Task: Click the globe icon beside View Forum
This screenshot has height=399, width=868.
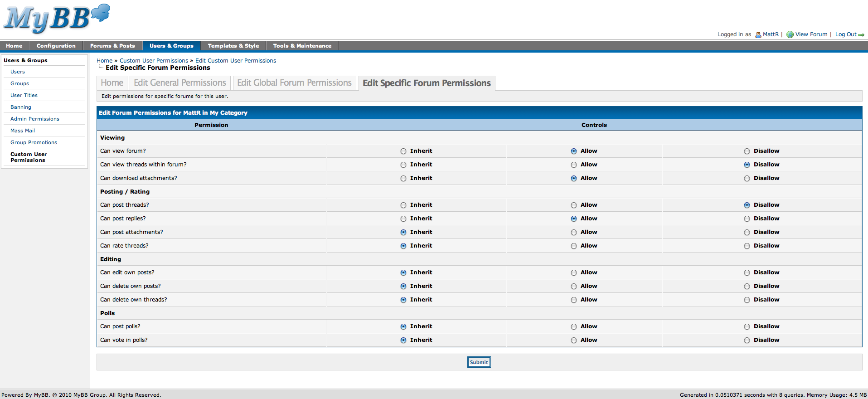Action: [790, 34]
